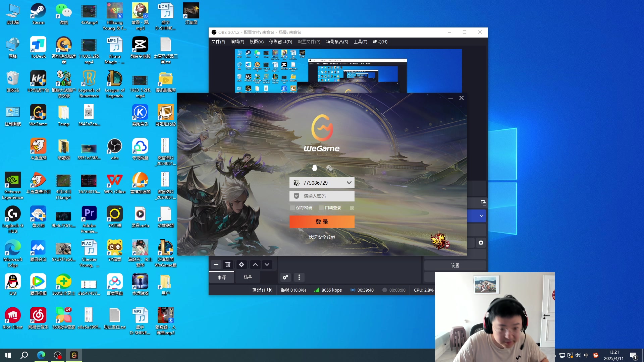The width and height of the screenshot is (644, 362).
Task: Open 429.mp4 video file on desktop
Action: point(89,14)
